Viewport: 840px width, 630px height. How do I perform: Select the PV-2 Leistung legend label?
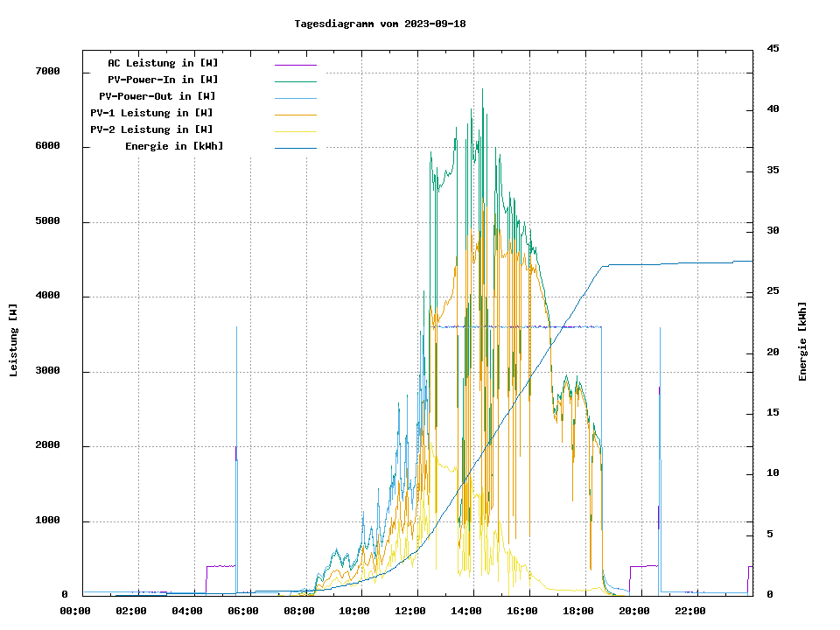tap(151, 129)
